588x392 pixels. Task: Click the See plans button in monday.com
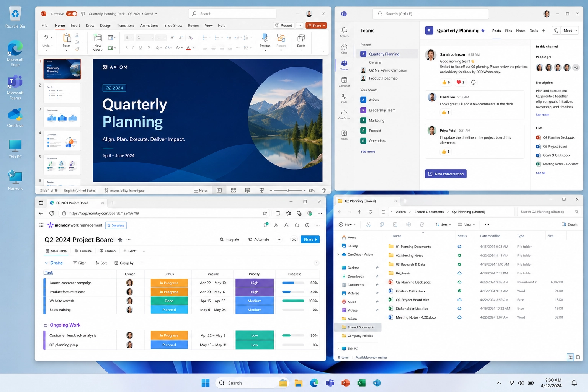(116, 225)
